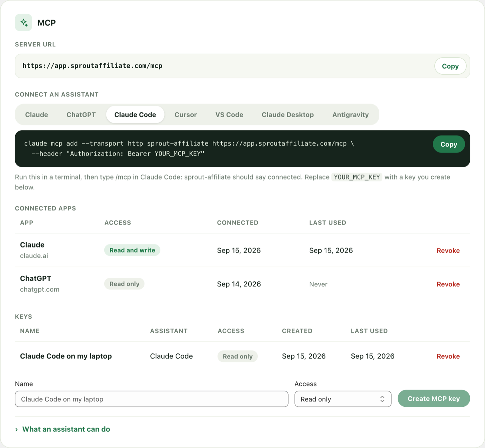This screenshot has height=448, width=485.
Task: Click the MCP sparkle icon
Action: tap(24, 23)
